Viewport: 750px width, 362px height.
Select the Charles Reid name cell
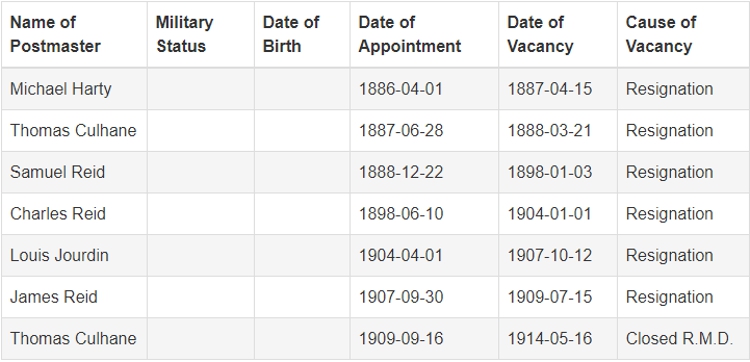(74, 214)
